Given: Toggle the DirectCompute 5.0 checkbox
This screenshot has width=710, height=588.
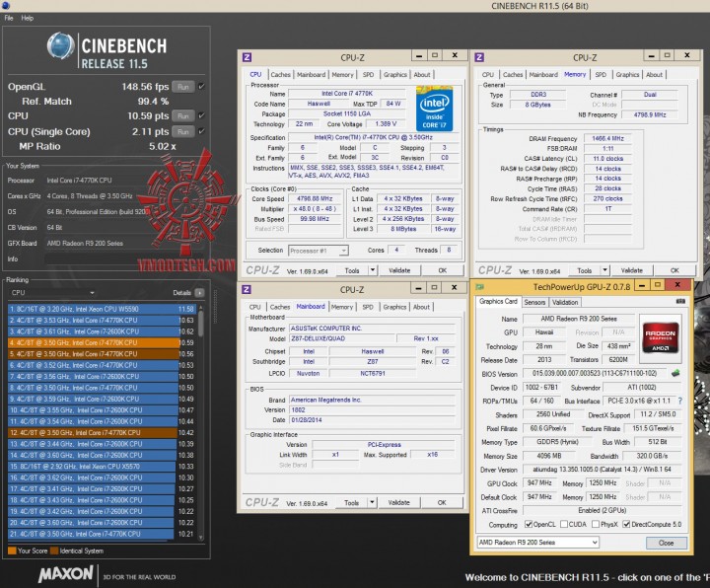Looking at the screenshot, I should click(626, 524).
